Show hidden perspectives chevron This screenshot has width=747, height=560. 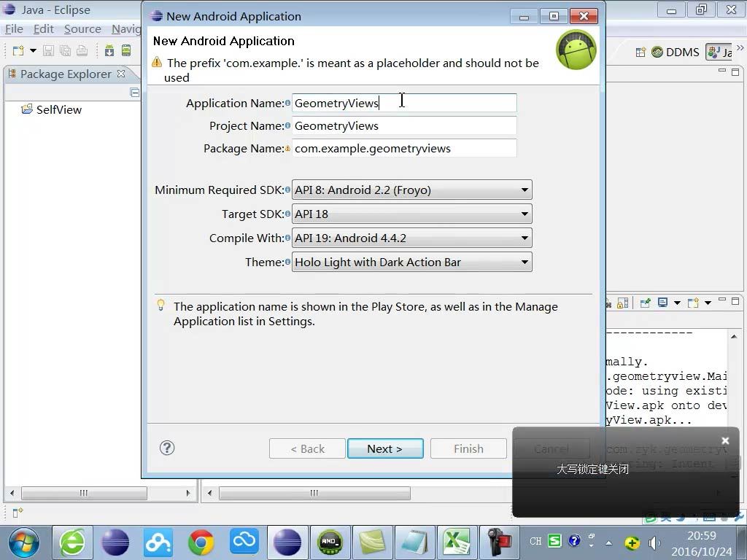click(x=740, y=47)
